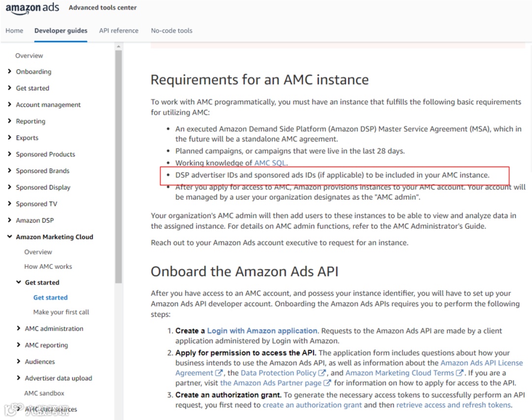
Task: Select the blue Get started page link
Action: [x=51, y=297]
